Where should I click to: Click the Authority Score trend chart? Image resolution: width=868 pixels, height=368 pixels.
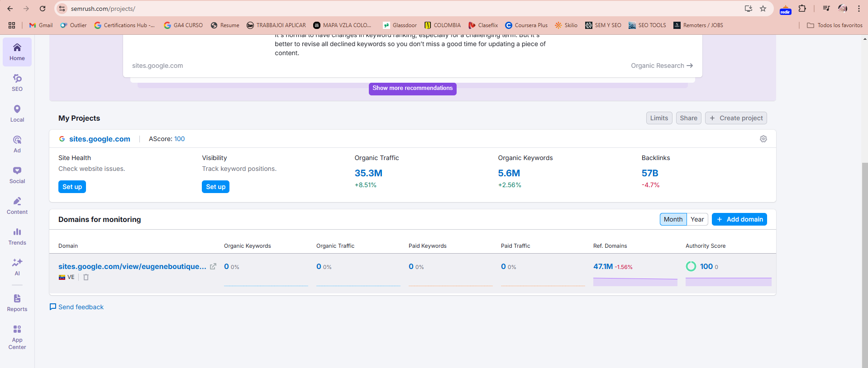point(729,282)
